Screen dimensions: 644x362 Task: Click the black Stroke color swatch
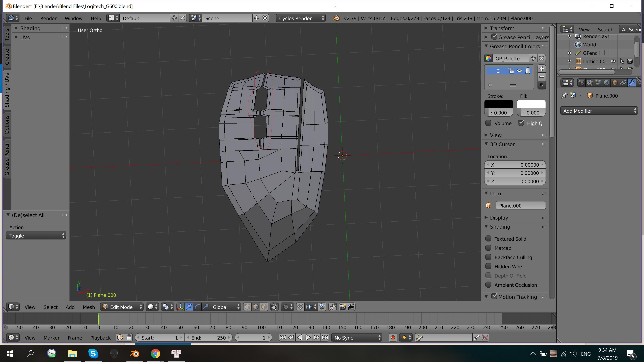(498, 104)
